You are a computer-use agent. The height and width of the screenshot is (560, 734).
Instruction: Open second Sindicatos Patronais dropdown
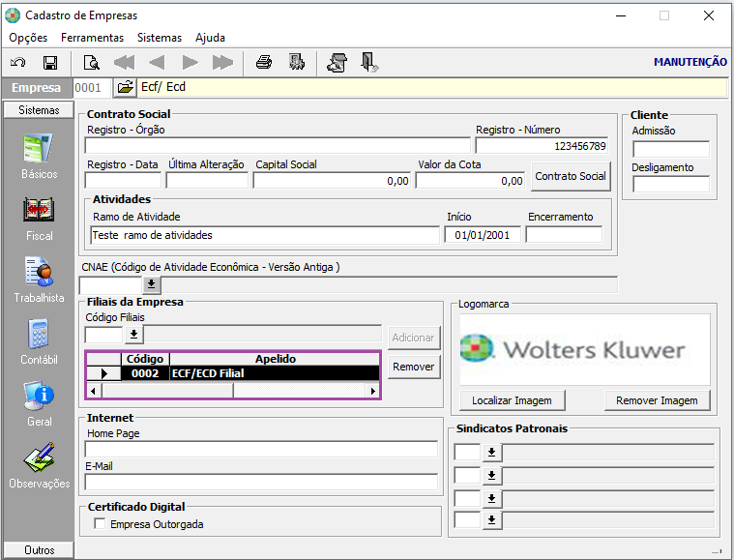coord(491,475)
